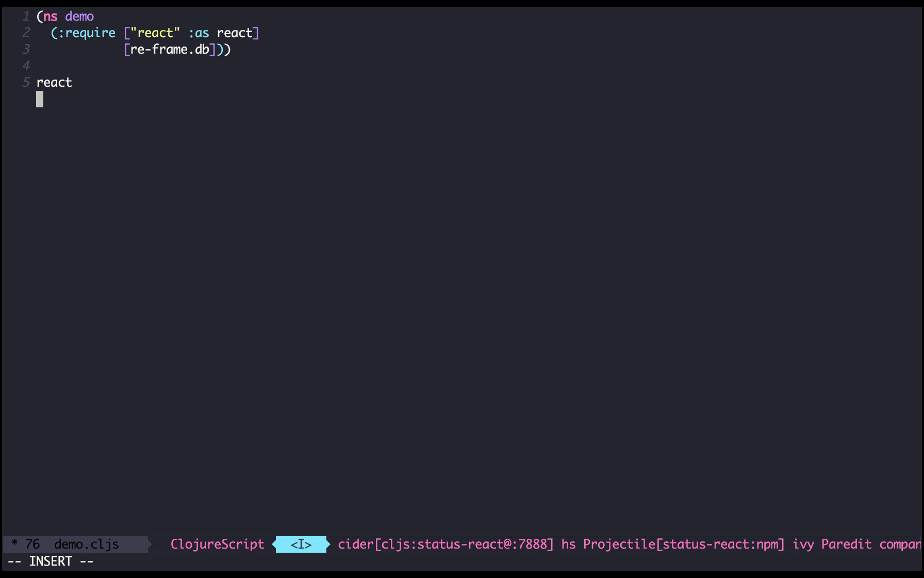Click the re-frame.db symbol on line 3
This screenshot has width=924, height=578.
(170, 50)
